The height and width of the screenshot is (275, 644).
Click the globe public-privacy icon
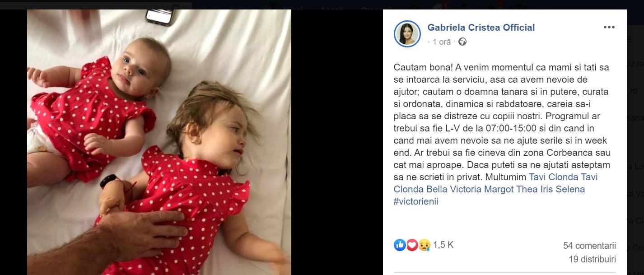pyautogui.click(x=462, y=42)
